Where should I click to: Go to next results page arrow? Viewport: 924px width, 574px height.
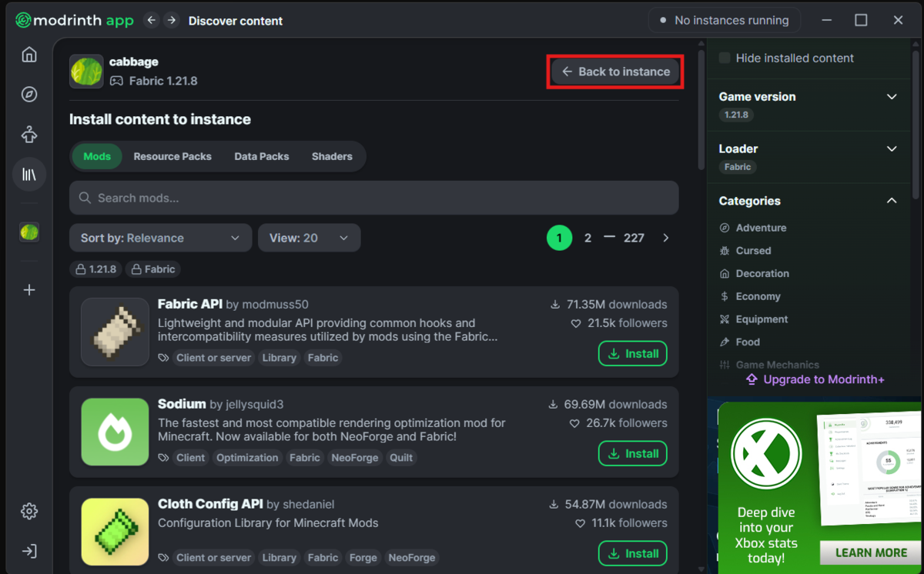point(666,238)
